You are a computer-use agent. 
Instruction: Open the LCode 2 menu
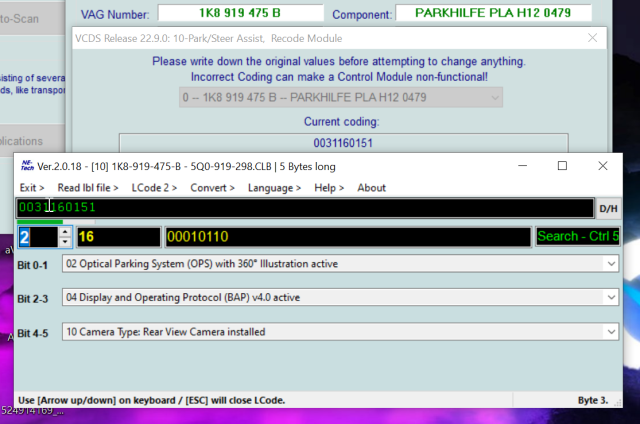click(x=154, y=187)
